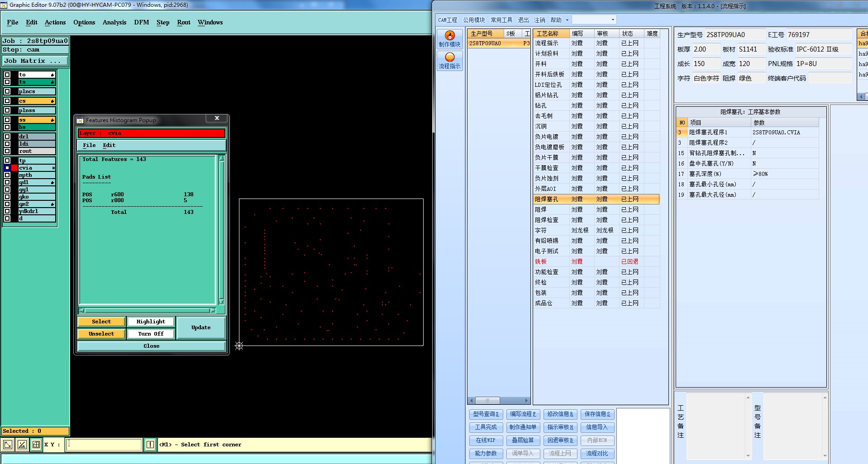This screenshot has height=464, width=868.
Task: Click the grid snap icon beside X Y
Action: (36, 445)
